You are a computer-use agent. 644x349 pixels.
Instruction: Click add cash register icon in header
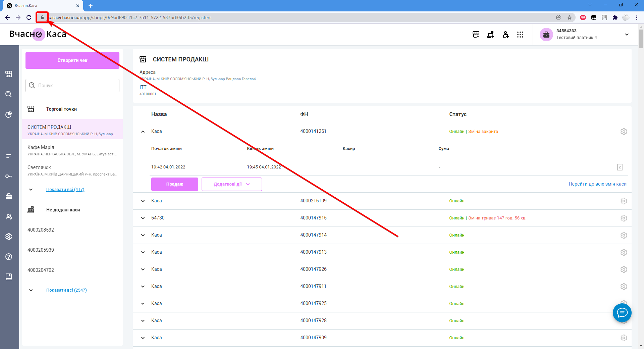click(491, 35)
